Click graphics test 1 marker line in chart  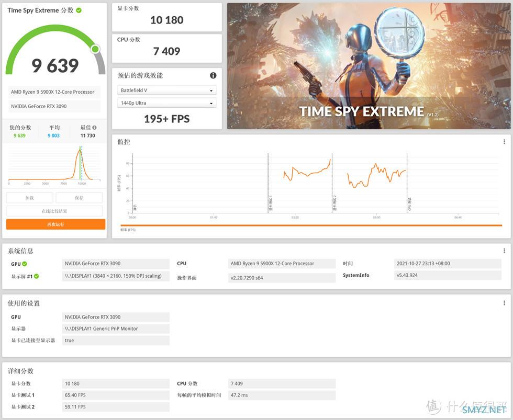tap(268, 183)
